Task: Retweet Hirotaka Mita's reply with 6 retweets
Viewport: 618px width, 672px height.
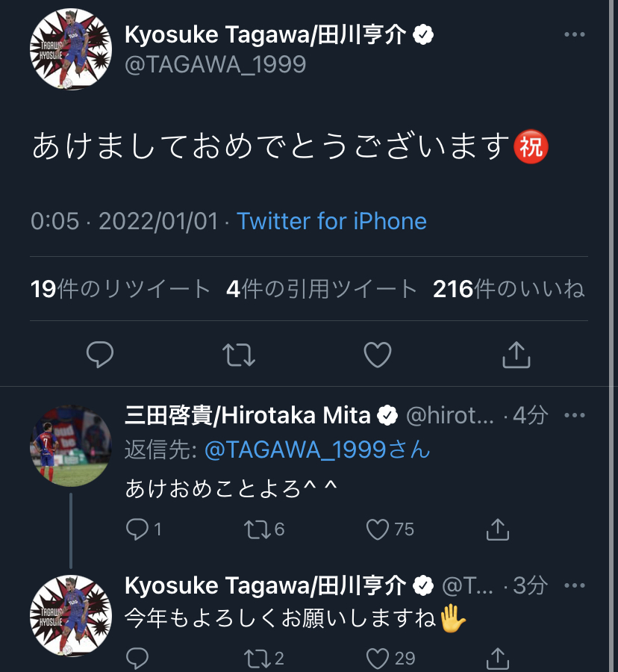Action: pyautogui.click(x=256, y=529)
